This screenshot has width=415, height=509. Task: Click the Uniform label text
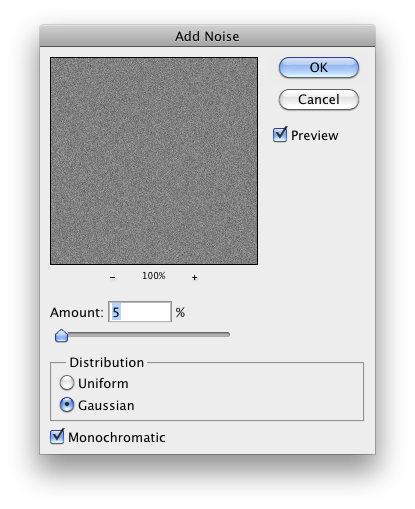(103, 383)
